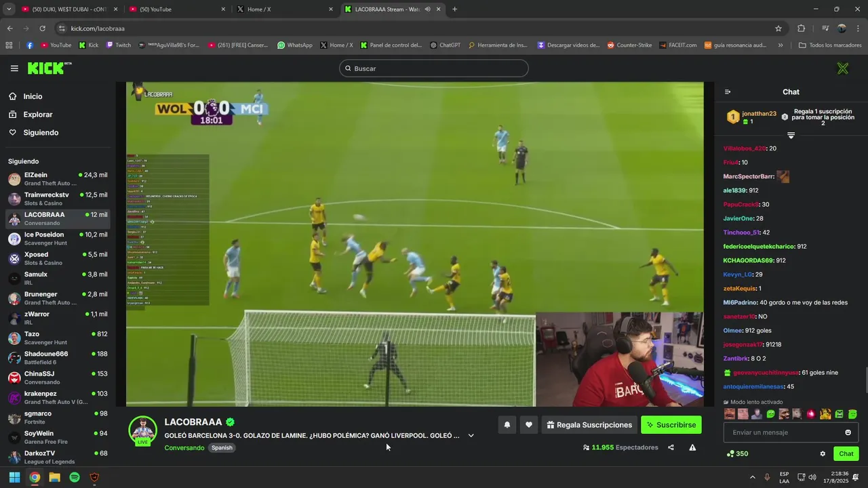The width and height of the screenshot is (868, 488).
Task: Open Todos los marcadores folder
Action: pyautogui.click(x=830, y=45)
